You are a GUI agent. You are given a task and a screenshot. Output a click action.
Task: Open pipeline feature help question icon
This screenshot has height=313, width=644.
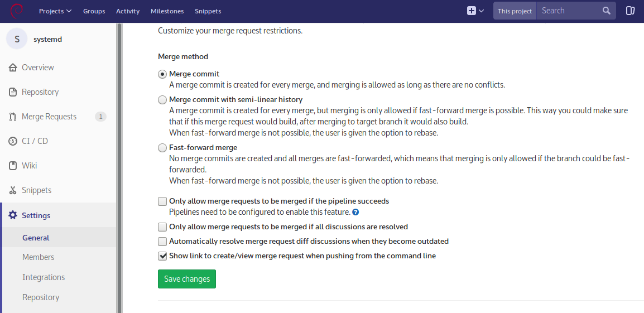(x=355, y=213)
